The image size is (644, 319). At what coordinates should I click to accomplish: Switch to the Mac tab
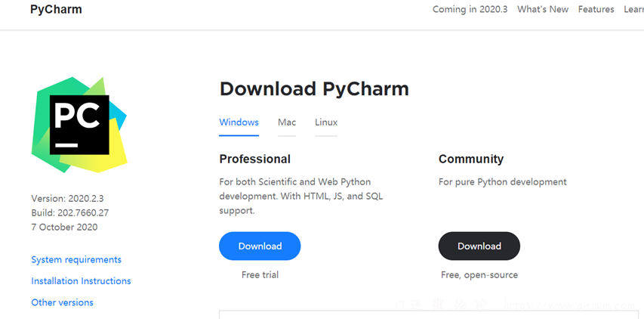pos(287,122)
